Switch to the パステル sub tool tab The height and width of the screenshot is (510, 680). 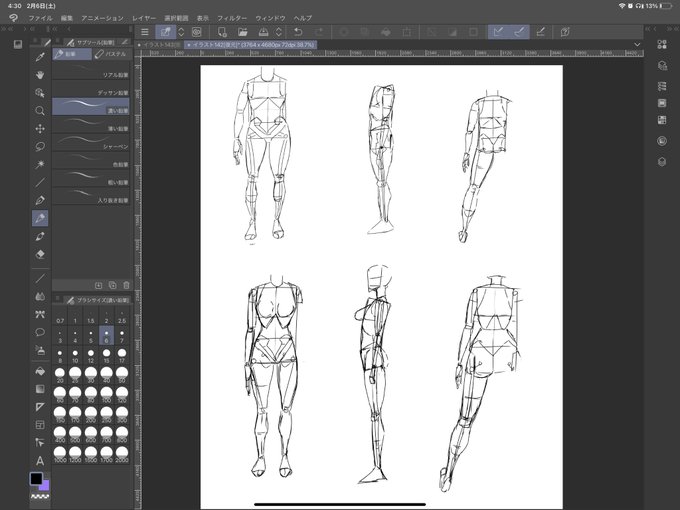tap(111, 54)
